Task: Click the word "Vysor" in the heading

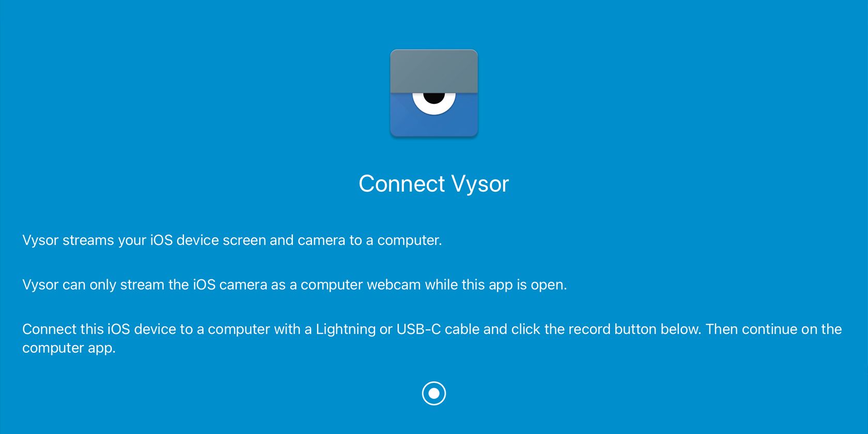Action: [x=480, y=185]
